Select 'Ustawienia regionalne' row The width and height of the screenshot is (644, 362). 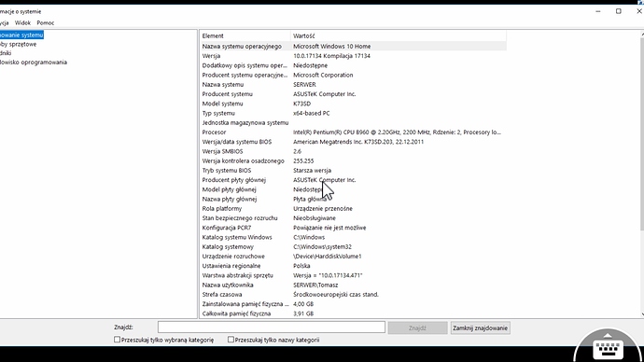(353, 266)
